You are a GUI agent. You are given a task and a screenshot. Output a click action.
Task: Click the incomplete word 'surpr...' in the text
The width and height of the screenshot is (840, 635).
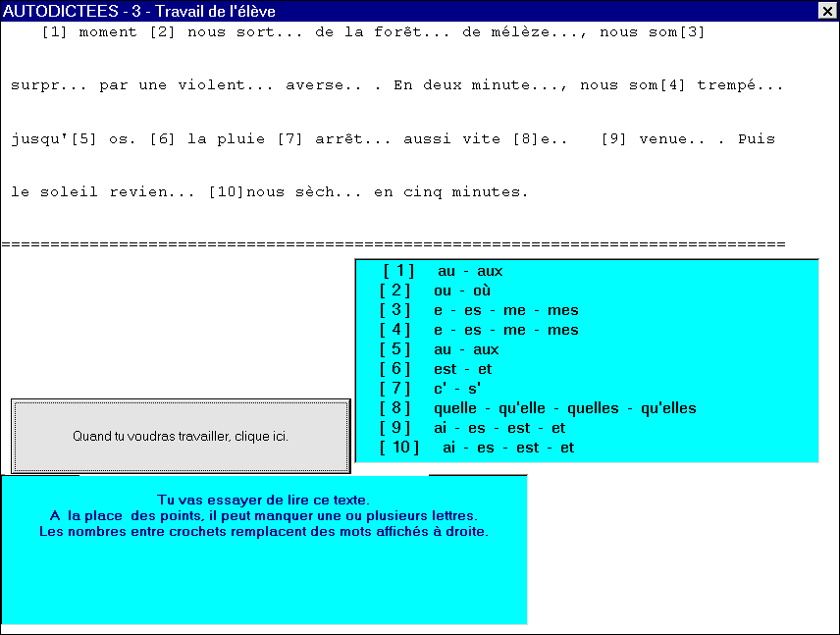(50, 85)
